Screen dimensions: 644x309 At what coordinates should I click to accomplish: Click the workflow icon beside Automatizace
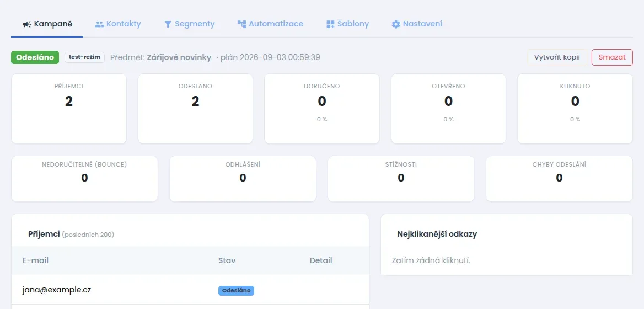(241, 24)
